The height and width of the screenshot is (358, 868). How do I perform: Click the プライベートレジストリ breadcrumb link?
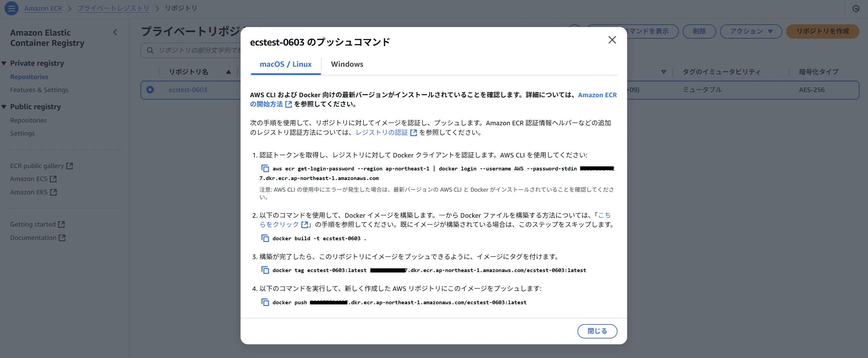pos(113,8)
